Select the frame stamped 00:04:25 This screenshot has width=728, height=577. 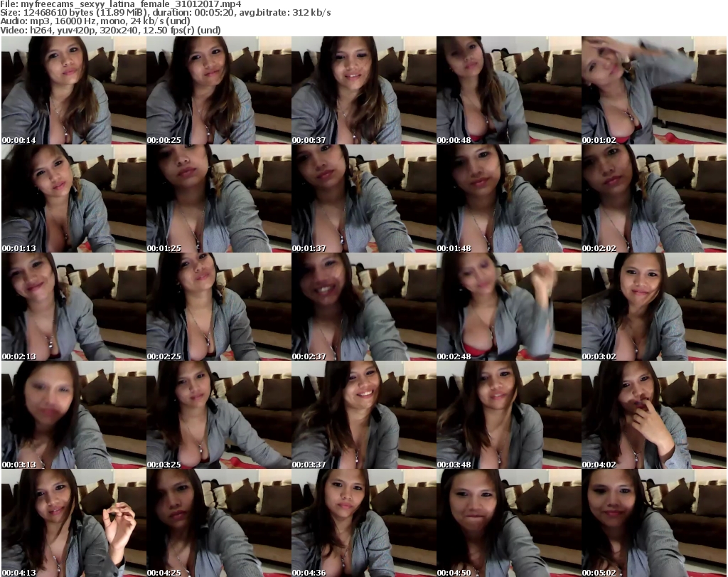pyautogui.click(x=219, y=523)
